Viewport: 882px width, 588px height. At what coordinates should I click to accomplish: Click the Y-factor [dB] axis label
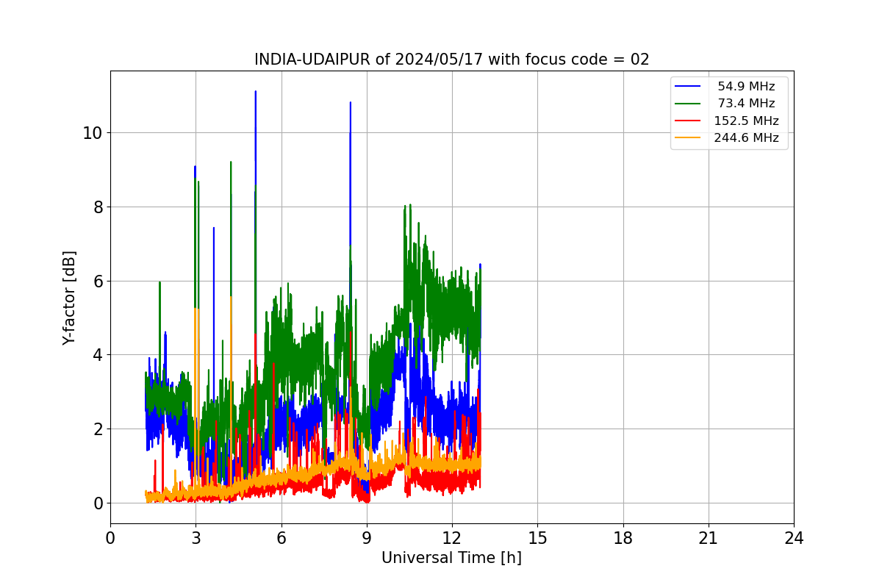click(69, 298)
